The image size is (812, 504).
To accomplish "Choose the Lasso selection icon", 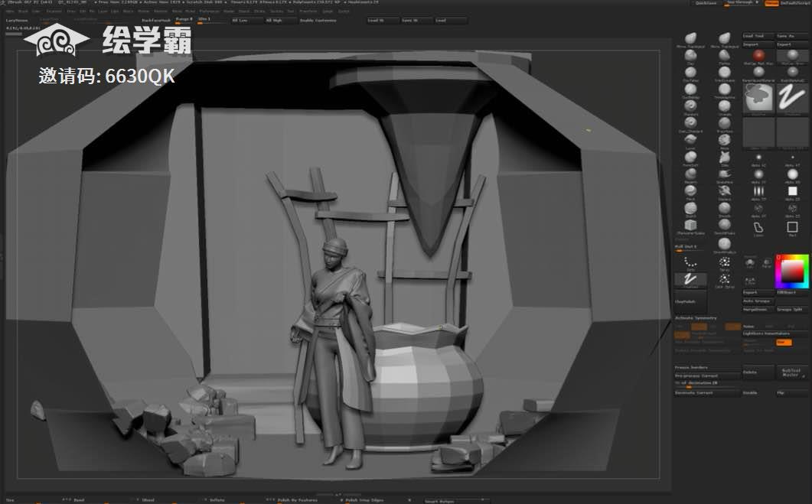I will 758,227.
